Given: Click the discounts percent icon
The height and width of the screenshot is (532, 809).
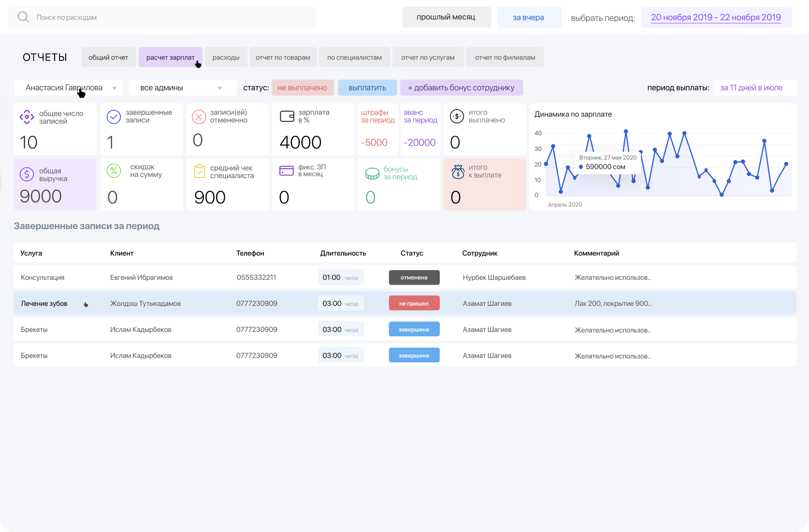Looking at the screenshot, I should click(114, 171).
